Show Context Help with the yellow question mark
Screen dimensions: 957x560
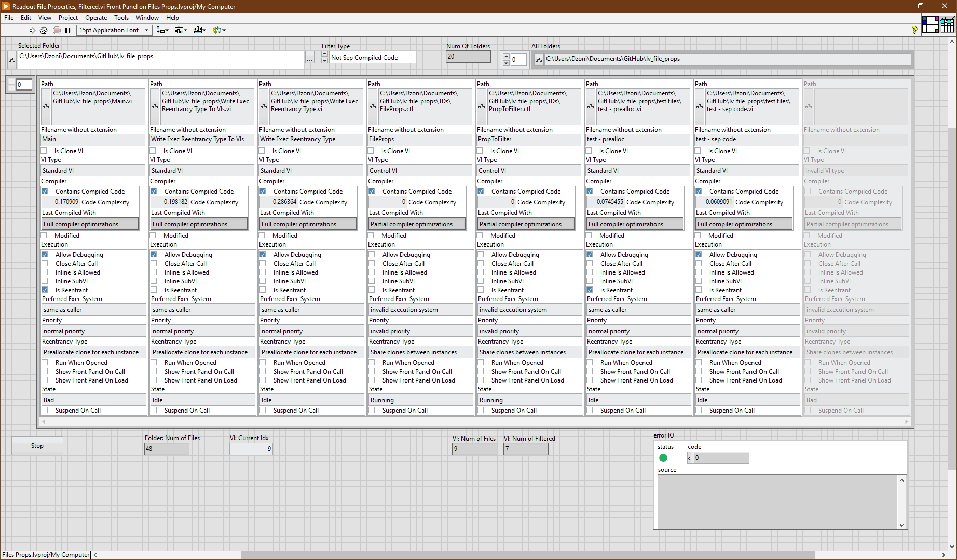(914, 30)
